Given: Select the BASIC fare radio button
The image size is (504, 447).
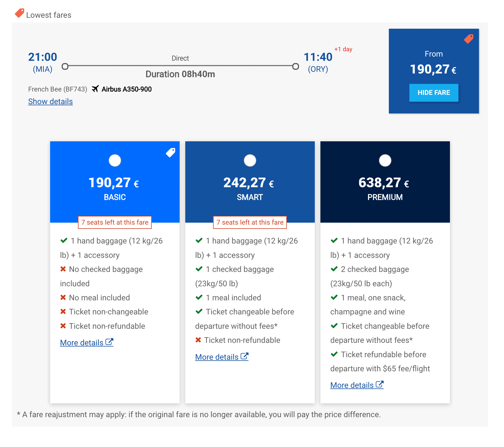Looking at the screenshot, I should pos(115,160).
